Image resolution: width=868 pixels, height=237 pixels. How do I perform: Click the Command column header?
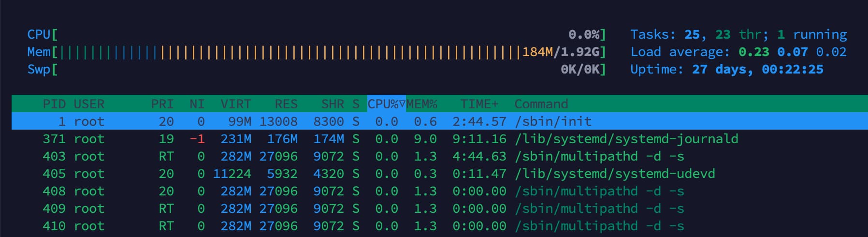(x=541, y=104)
